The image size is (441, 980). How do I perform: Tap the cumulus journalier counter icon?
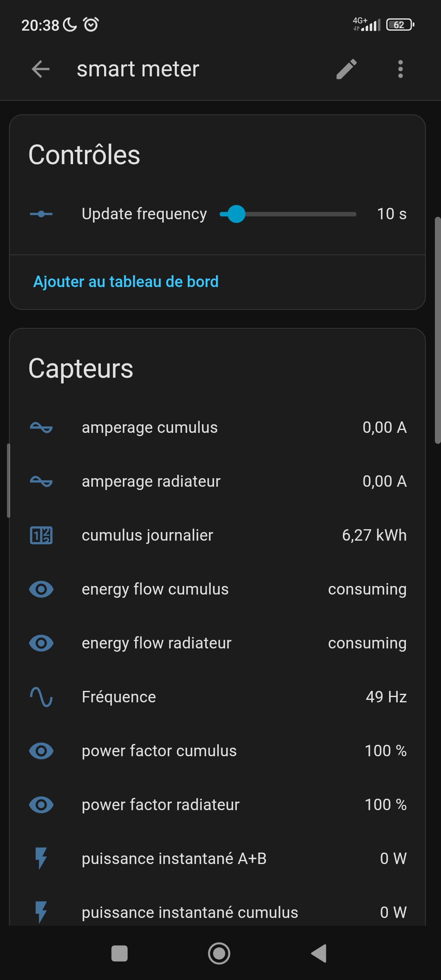tap(41, 535)
